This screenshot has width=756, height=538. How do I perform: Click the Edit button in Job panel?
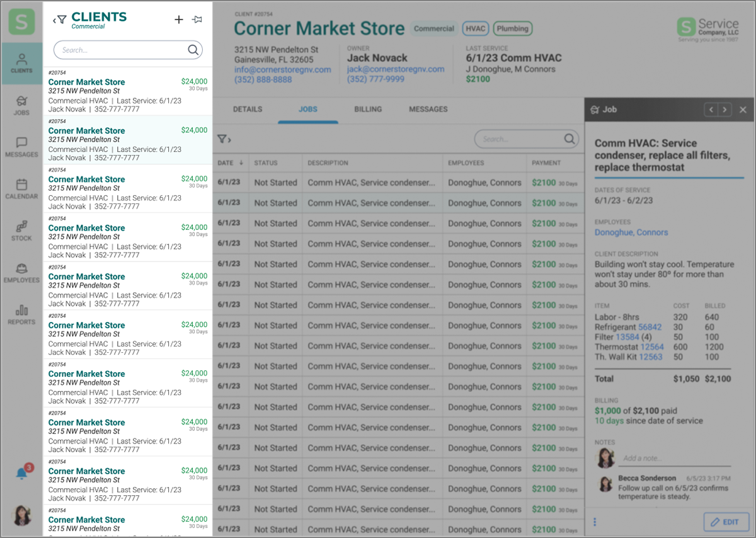tap(726, 522)
